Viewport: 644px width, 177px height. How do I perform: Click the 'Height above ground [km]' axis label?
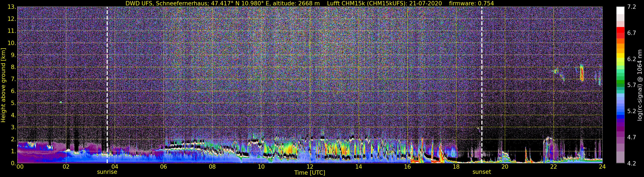tap(3, 85)
